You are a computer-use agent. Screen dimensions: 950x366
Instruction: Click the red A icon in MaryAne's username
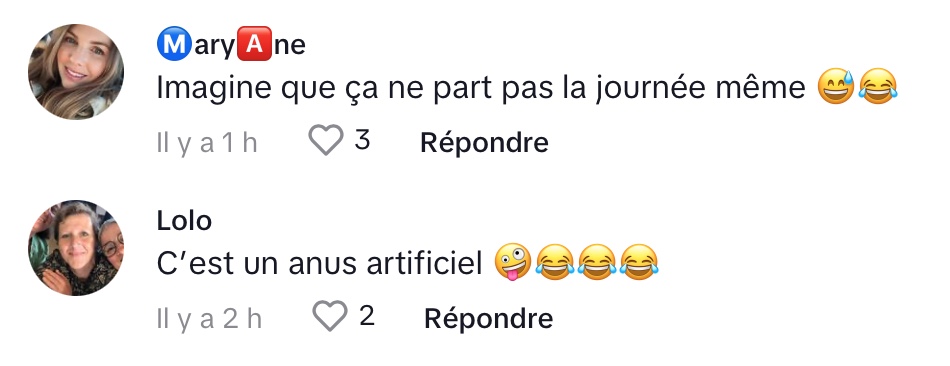[254, 46]
